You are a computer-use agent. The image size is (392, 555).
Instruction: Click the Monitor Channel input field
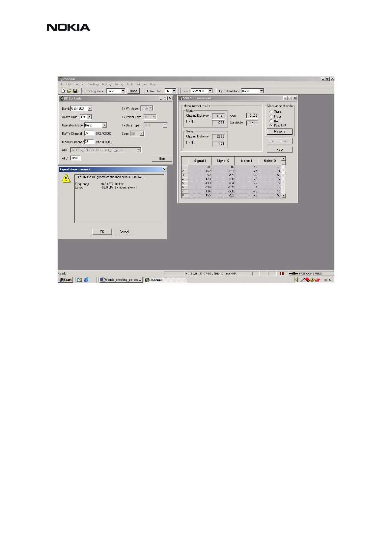89,142
